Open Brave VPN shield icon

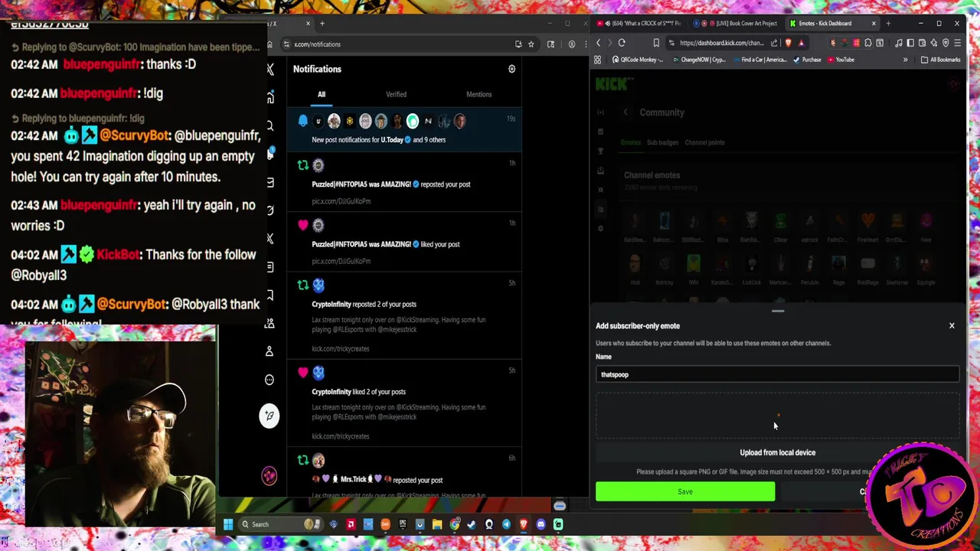click(945, 43)
